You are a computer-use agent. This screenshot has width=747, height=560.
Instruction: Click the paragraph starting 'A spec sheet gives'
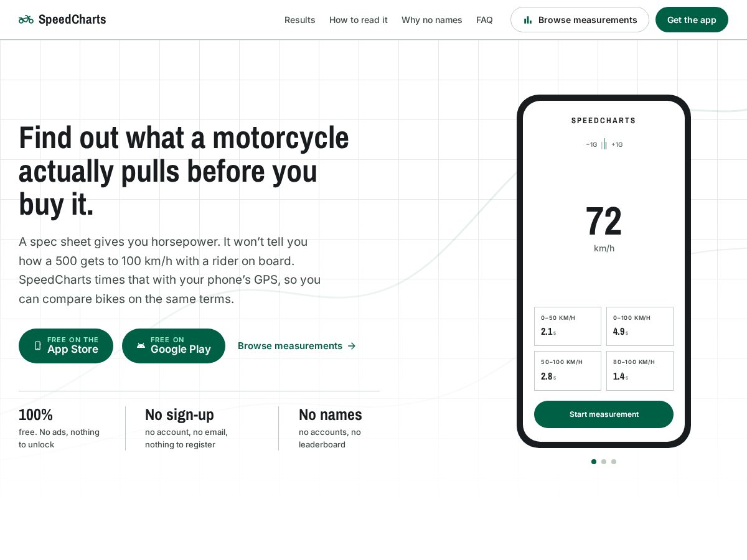pyautogui.click(x=170, y=270)
